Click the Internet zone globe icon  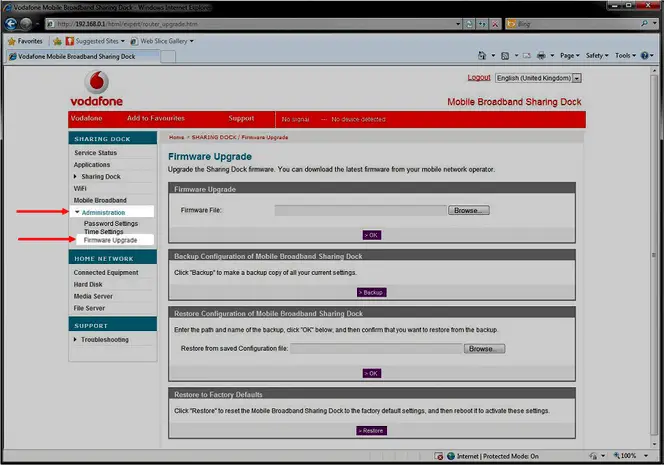pos(451,456)
